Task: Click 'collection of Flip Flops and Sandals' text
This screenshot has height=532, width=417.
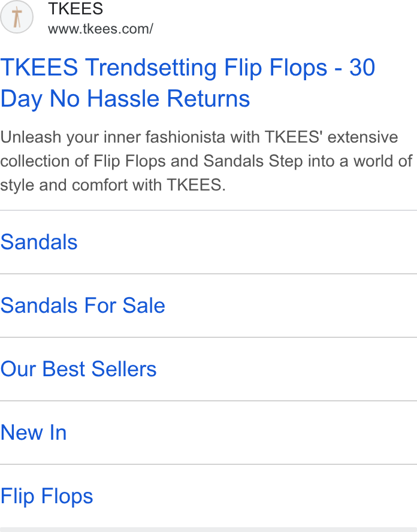Action: click(x=132, y=161)
